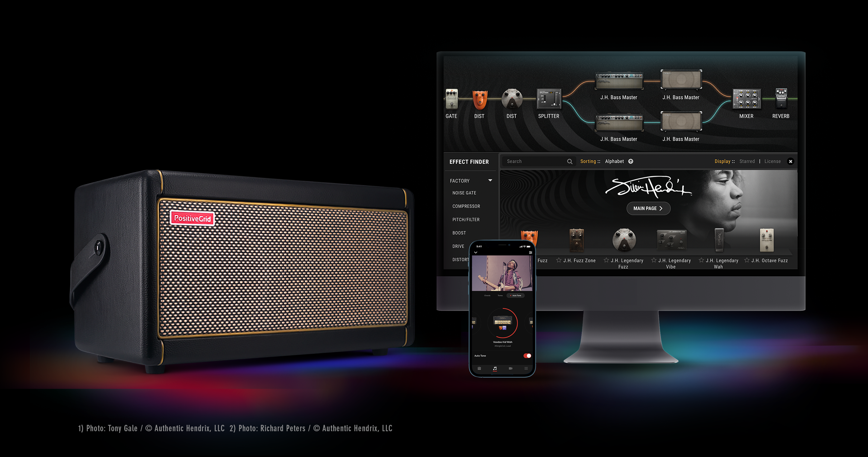This screenshot has height=457, width=868.
Task: Select the GATE pedal in the signal chain
Action: coord(451,99)
